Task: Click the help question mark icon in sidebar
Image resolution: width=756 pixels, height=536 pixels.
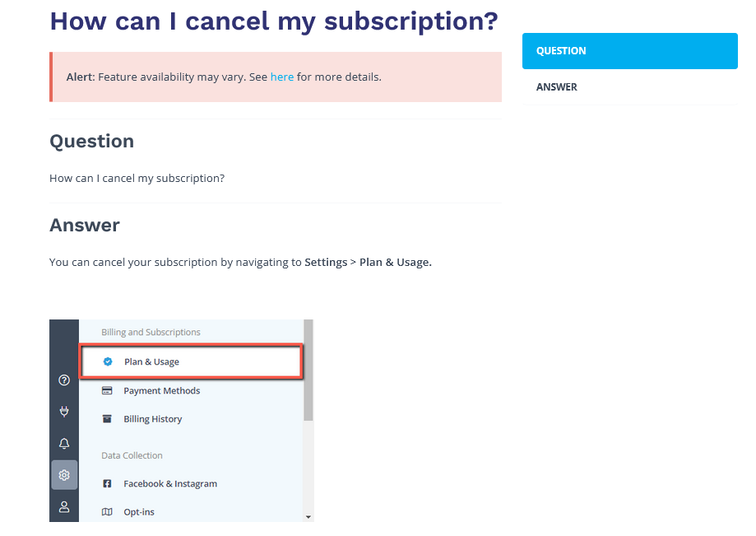Action: 64,380
